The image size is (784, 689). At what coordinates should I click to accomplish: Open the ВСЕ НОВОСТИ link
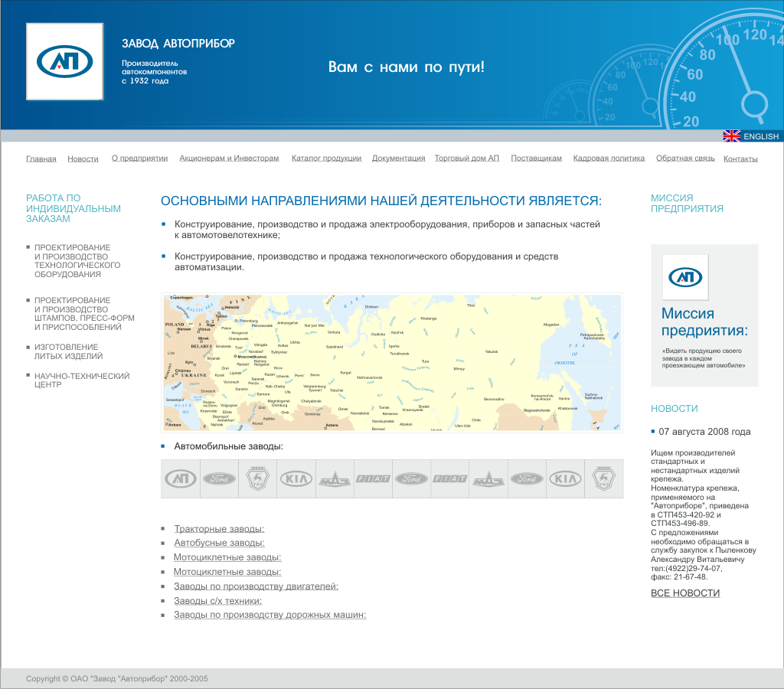coord(685,593)
